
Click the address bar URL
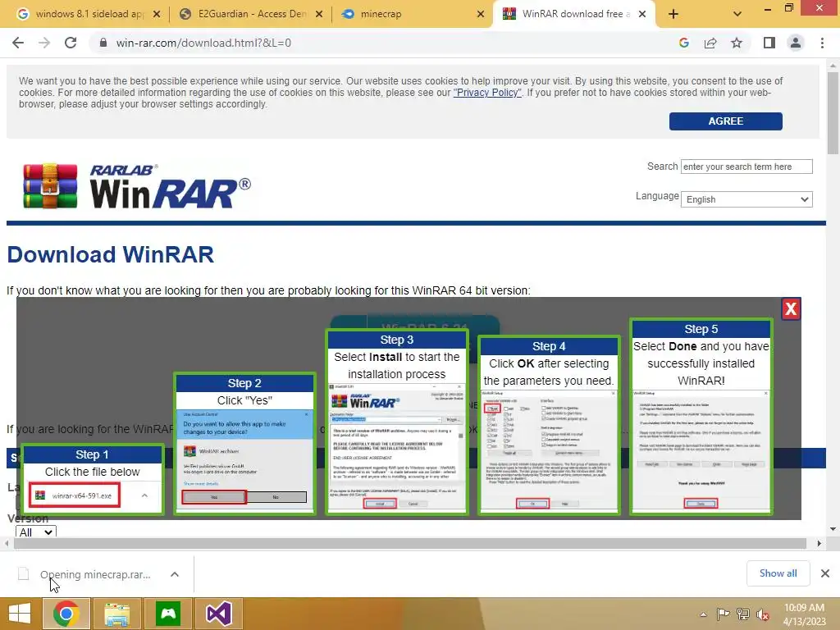pos(203,43)
